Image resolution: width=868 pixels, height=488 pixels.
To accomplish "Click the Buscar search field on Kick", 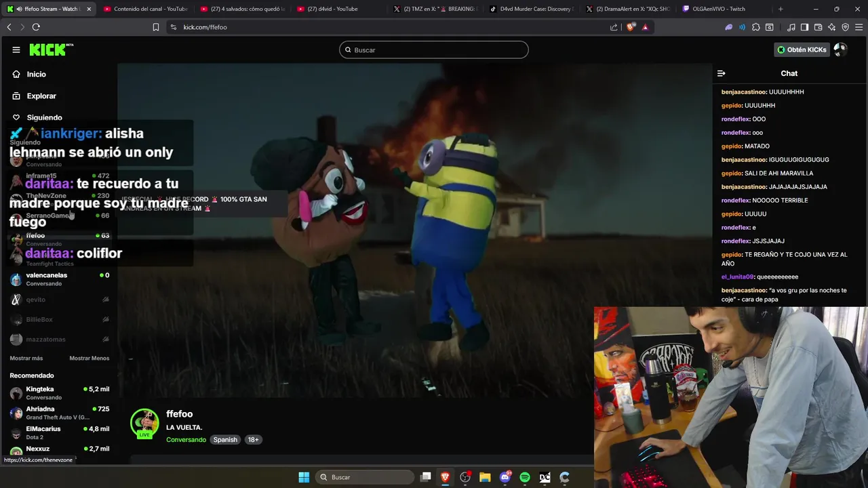I will [433, 49].
